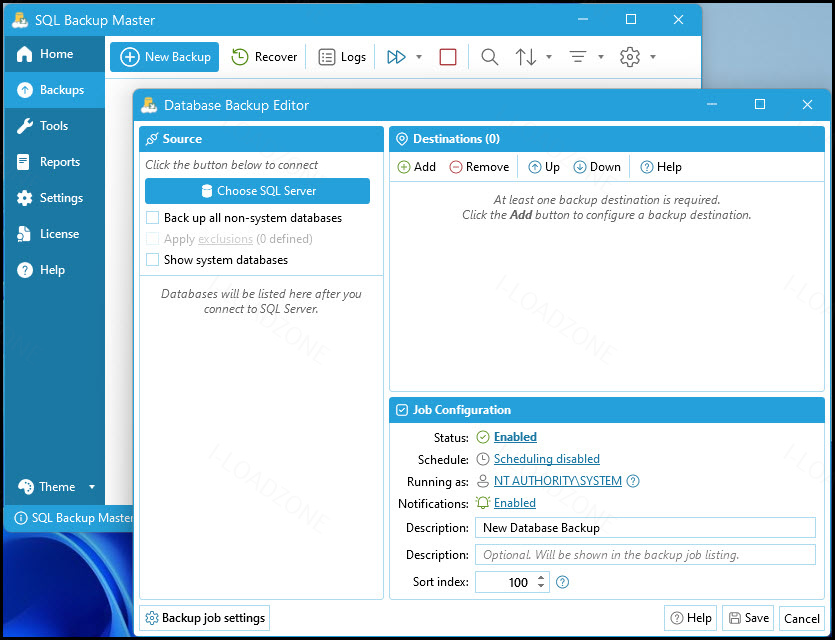
Task: Move destination Up
Action: tap(544, 167)
